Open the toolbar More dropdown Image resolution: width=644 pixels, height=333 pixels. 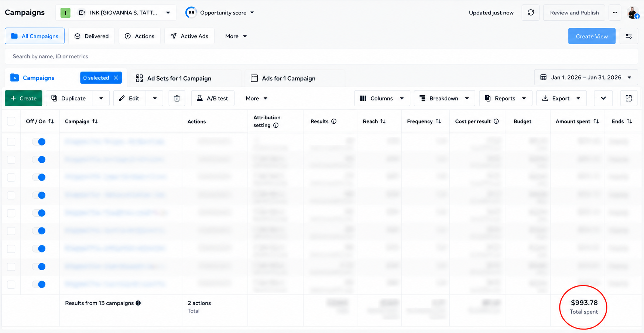[x=257, y=98]
